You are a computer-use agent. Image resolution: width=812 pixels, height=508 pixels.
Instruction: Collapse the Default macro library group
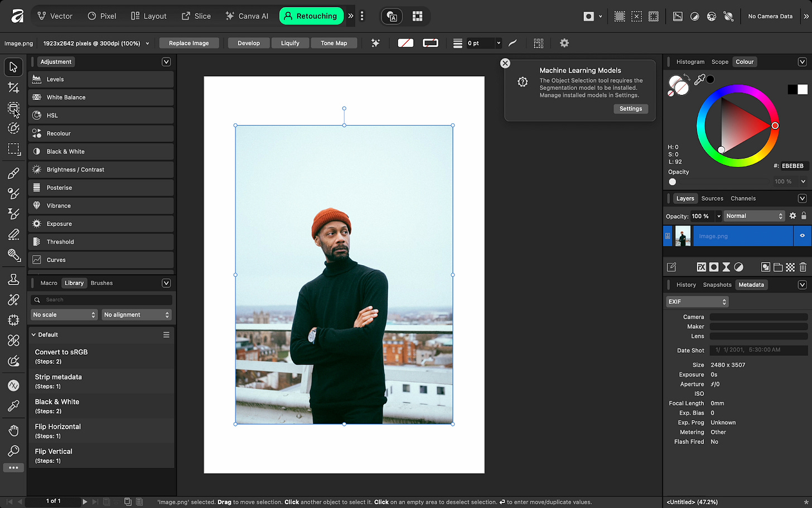point(33,335)
